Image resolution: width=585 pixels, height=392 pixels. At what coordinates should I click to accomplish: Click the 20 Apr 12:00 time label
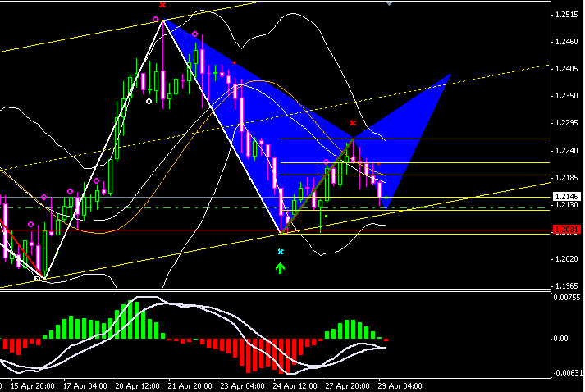coord(137,385)
